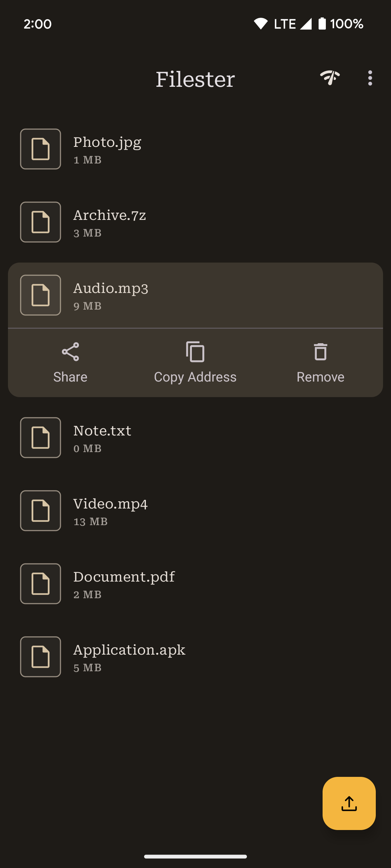Screen dimensions: 391x868
Task: Expand options for Note.txt
Action: pos(217,438)
